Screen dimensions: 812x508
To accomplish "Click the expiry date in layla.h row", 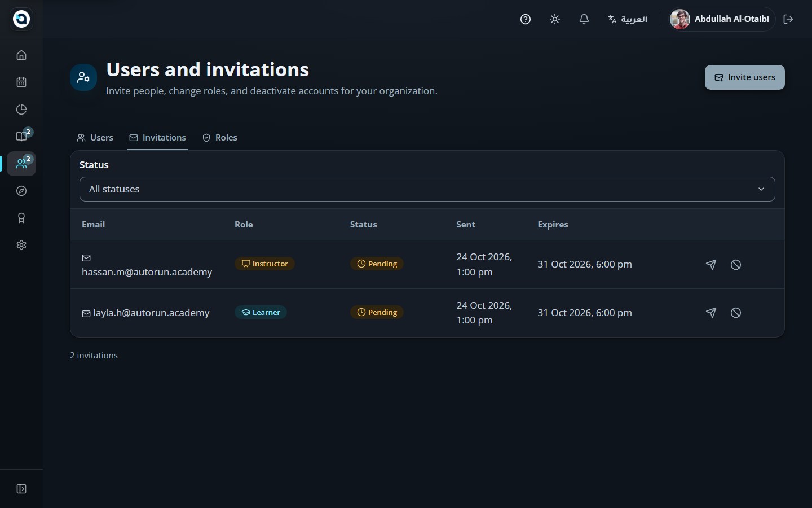I will coord(585,313).
